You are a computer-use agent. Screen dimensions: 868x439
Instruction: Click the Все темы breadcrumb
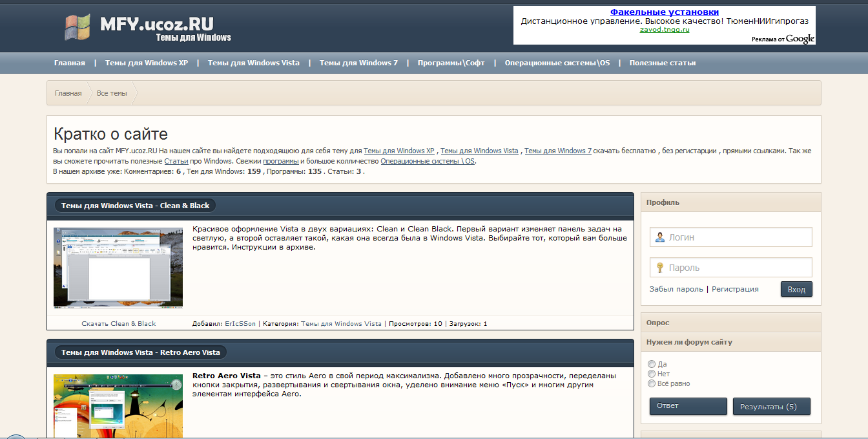pos(112,93)
